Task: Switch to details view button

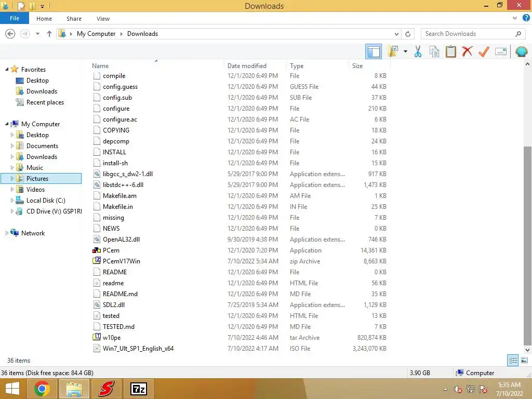Action: tap(513, 360)
